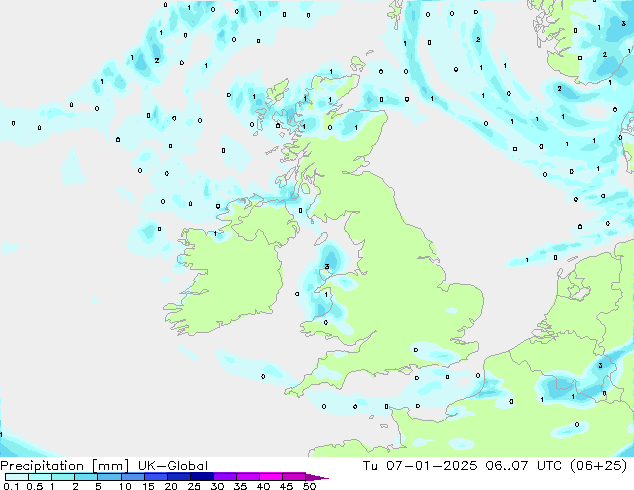This screenshot has width=634, height=490.
Task: Click the 0.1–0.5 mm legend color box
Action: [x=17, y=477]
